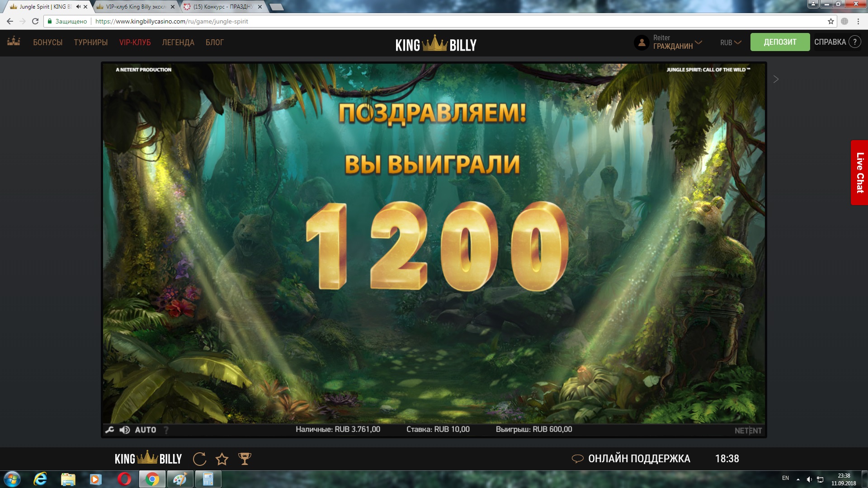Open game settings wrench icon

coord(109,430)
